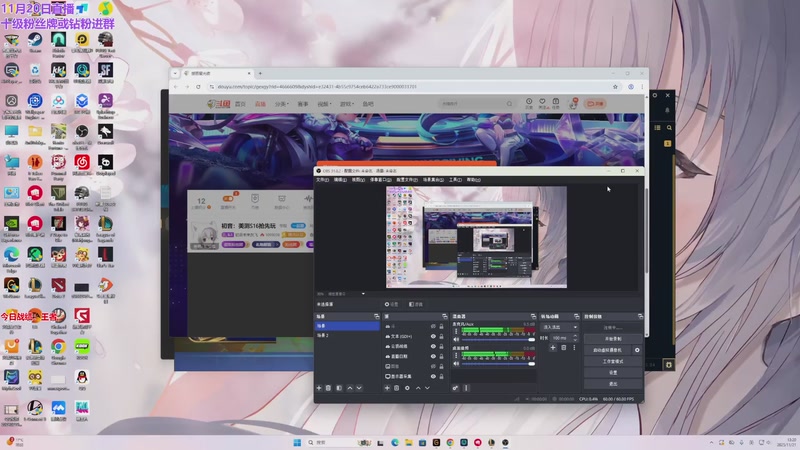Open virtual camera settings gear icon
The image size is (800, 450).
click(637, 350)
